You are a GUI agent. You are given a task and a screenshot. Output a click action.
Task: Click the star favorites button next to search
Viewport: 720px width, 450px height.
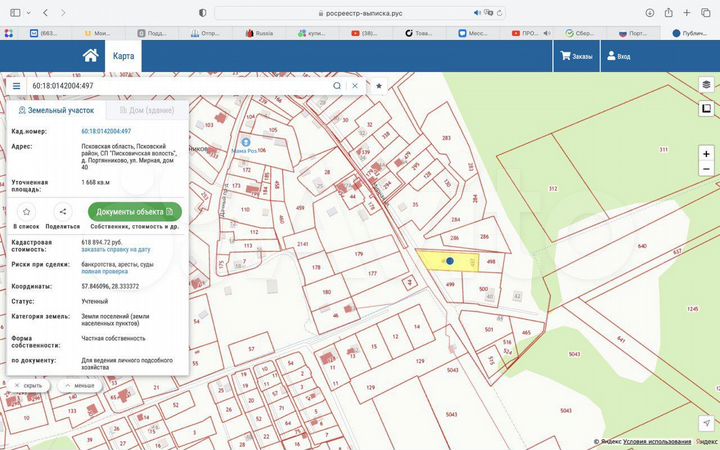pos(379,86)
